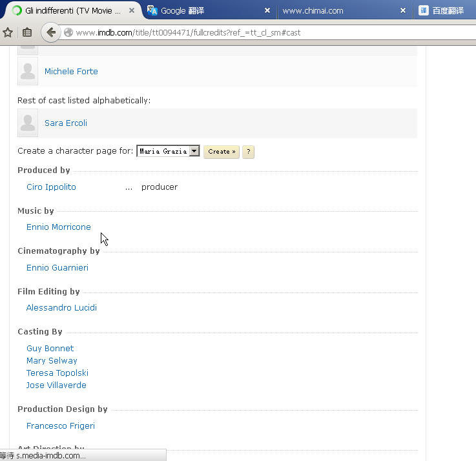Click the status bar loading message
Screen dimensions: 476x461
(x=43, y=456)
